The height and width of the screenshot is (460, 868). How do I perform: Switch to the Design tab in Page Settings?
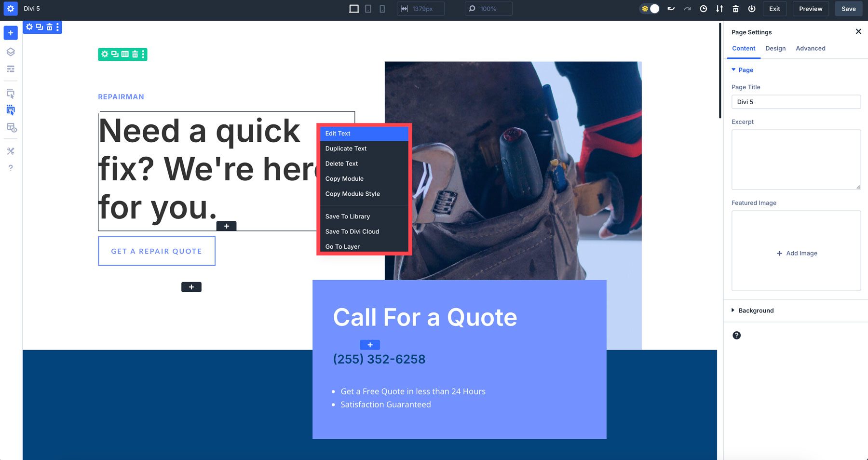coord(775,48)
